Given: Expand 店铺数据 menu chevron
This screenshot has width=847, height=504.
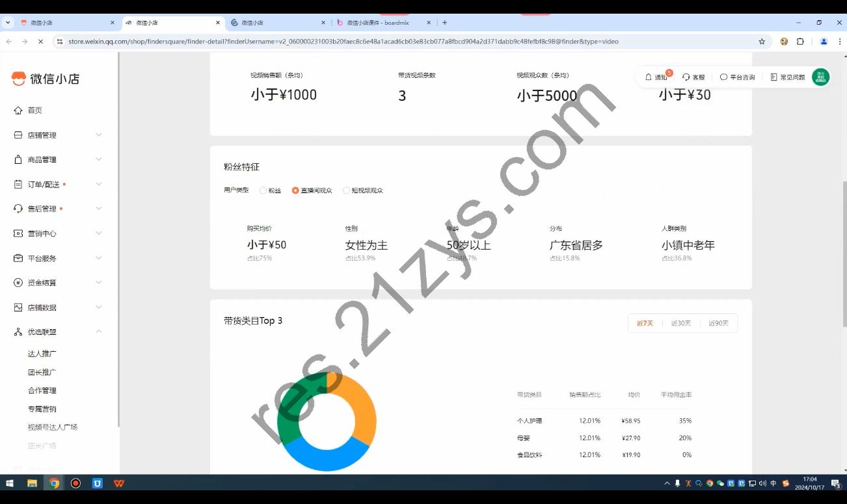Looking at the screenshot, I should 99,307.
